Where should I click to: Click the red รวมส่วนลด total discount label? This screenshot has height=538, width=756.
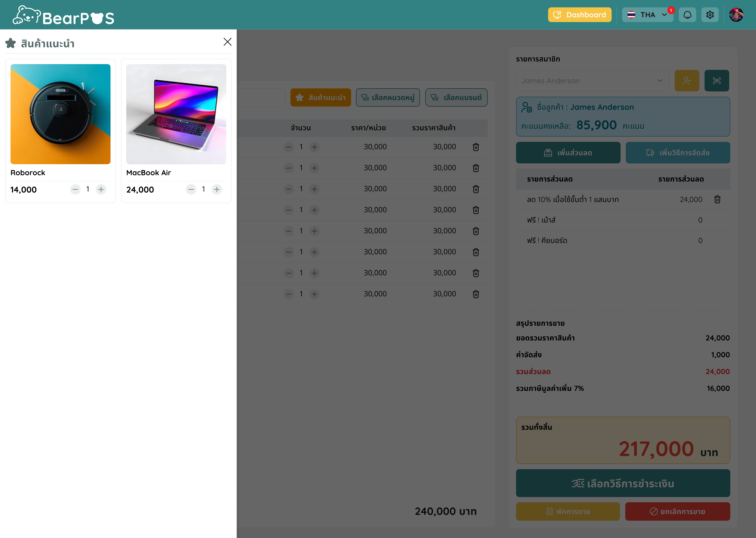click(533, 372)
